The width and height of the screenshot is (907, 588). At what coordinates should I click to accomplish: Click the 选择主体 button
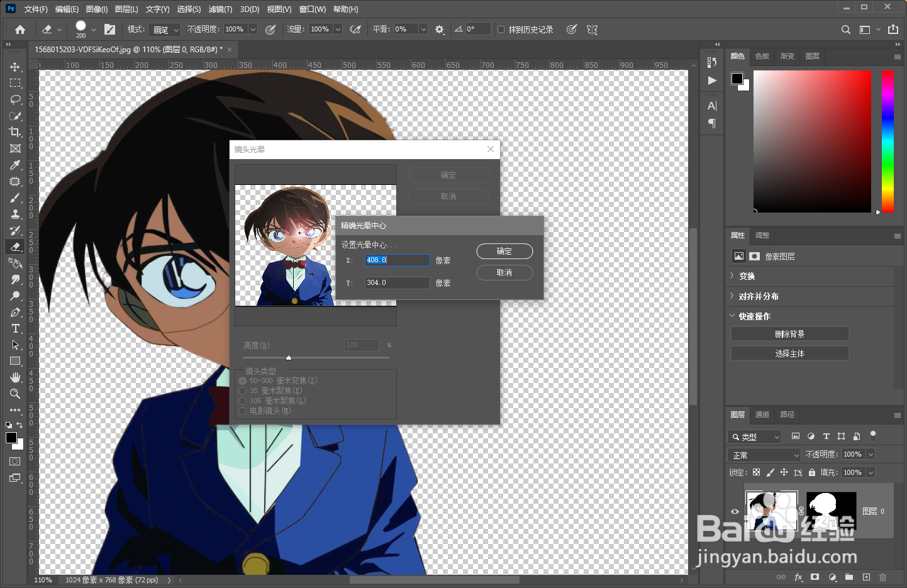pyautogui.click(x=790, y=353)
